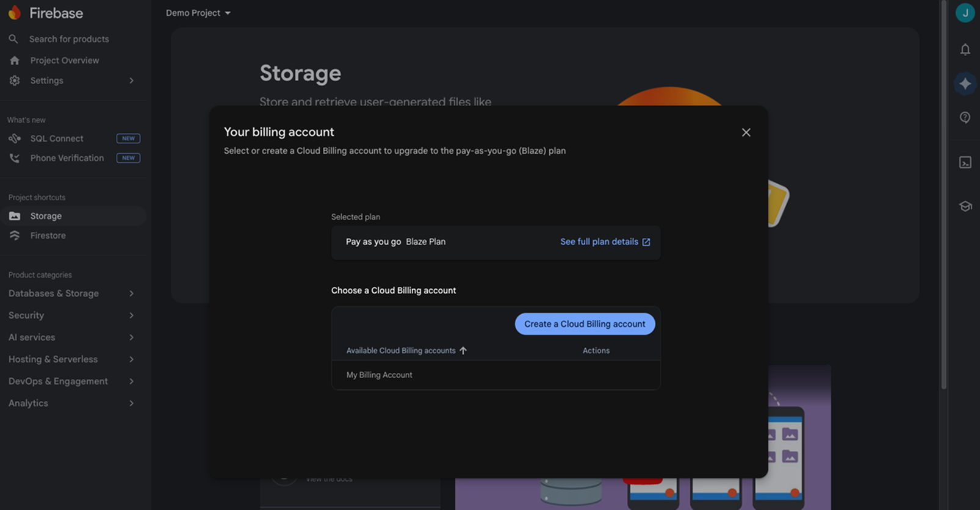Click the Storage folder icon in shortcuts
This screenshot has height=510, width=980.
tap(15, 216)
